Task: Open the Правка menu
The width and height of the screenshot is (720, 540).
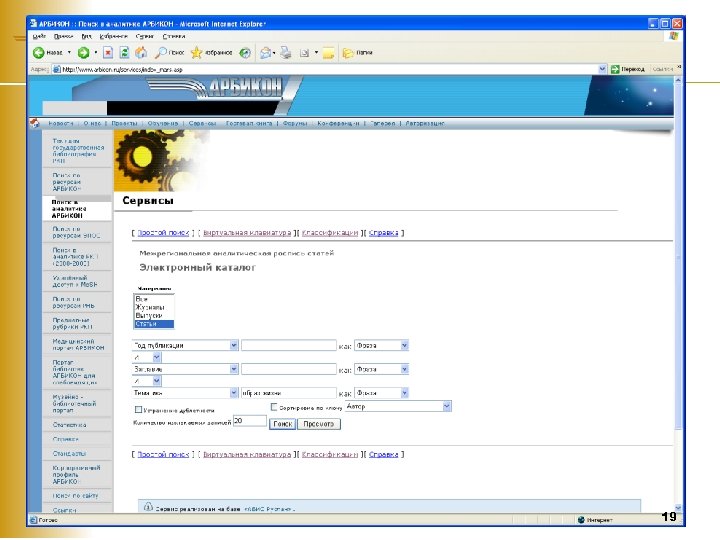Action: (x=63, y=36)
